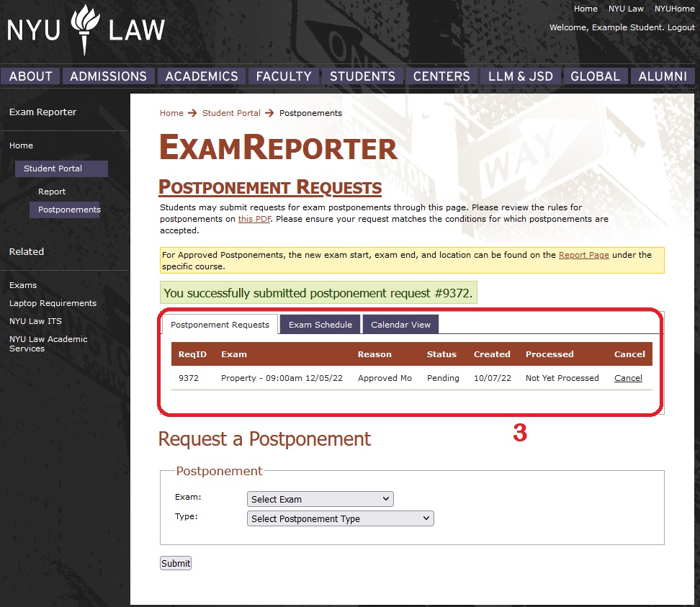
Task: Open the Calendar View tab
Action: point(400,325)
